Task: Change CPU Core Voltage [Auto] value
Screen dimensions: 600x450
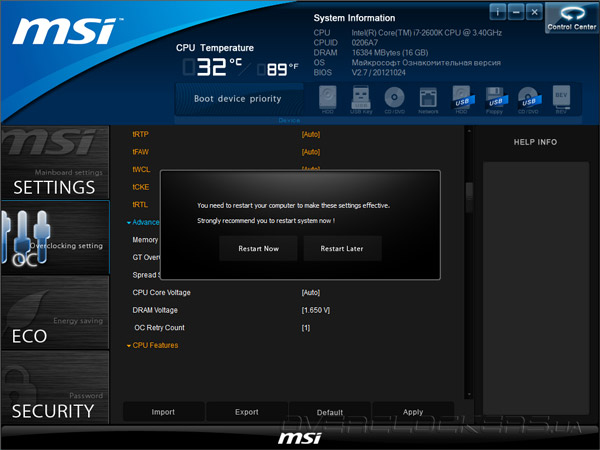Action: pyautogui.click(x=311, y=293)
